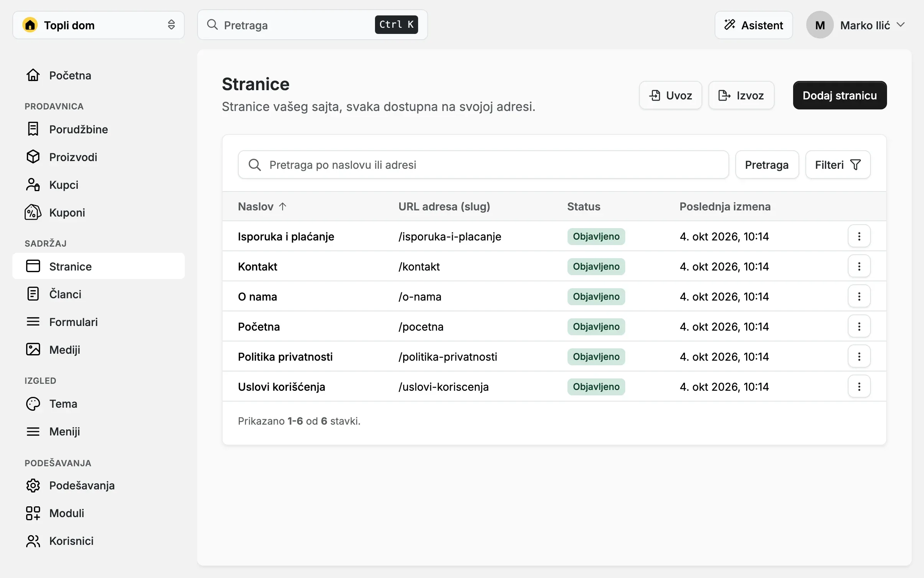This screenshot has height=578, width=924.
Task: Open Mediji image icon
Action: (33, 349)
